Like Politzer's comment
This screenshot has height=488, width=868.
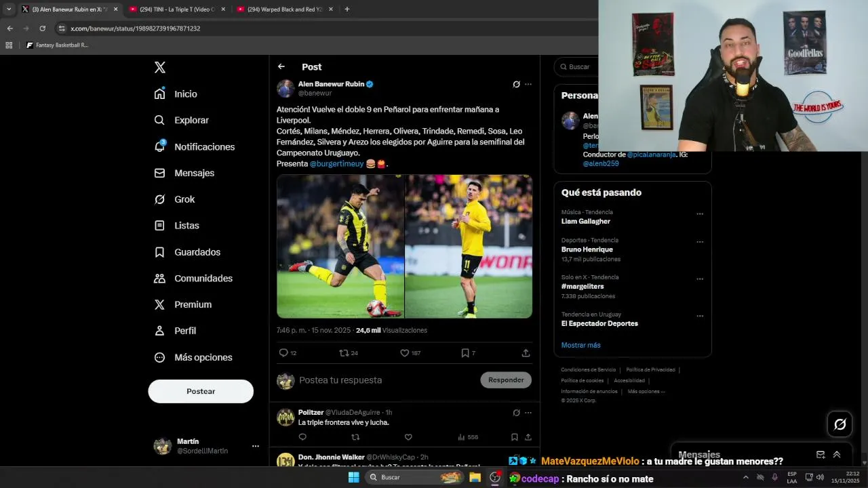tap(408, 437)
